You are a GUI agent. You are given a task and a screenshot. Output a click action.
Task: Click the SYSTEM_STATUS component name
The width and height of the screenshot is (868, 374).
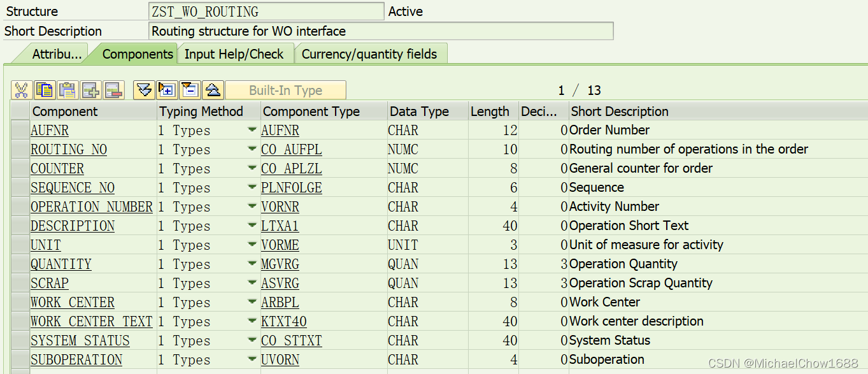pyautogui.click(x=80, y=341)
